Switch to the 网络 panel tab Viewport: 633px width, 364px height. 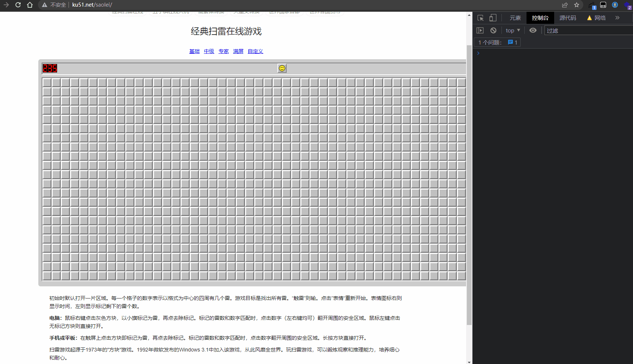click(601, 18)
